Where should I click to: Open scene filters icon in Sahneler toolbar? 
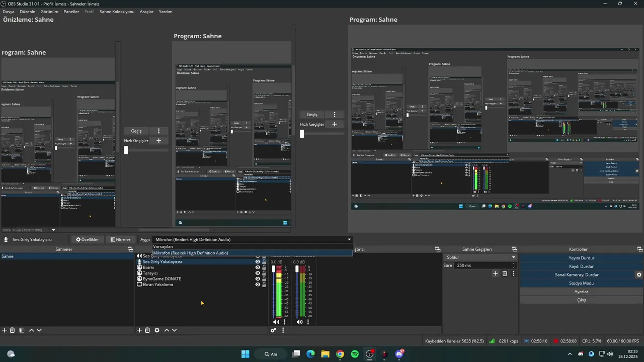22,330
